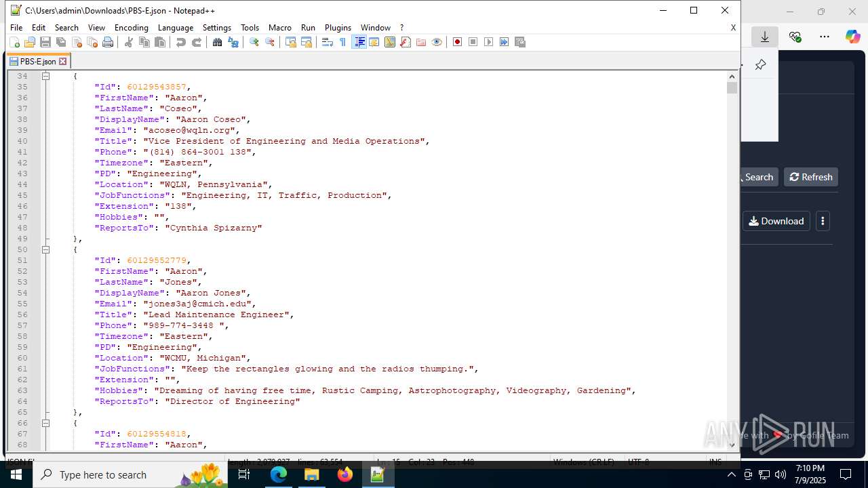This screenshot has height=488, width=868.
Task: Collapse the JSON block at line 50
Action: point(46,249)
